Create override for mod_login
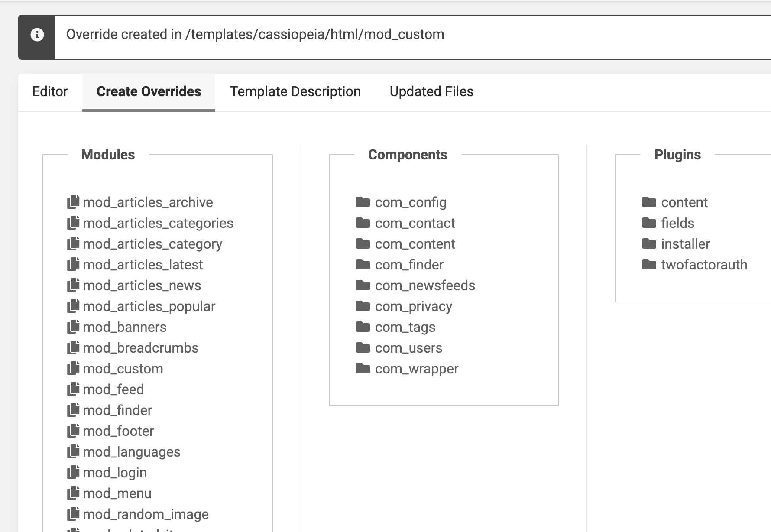 (x=115, y=473)
